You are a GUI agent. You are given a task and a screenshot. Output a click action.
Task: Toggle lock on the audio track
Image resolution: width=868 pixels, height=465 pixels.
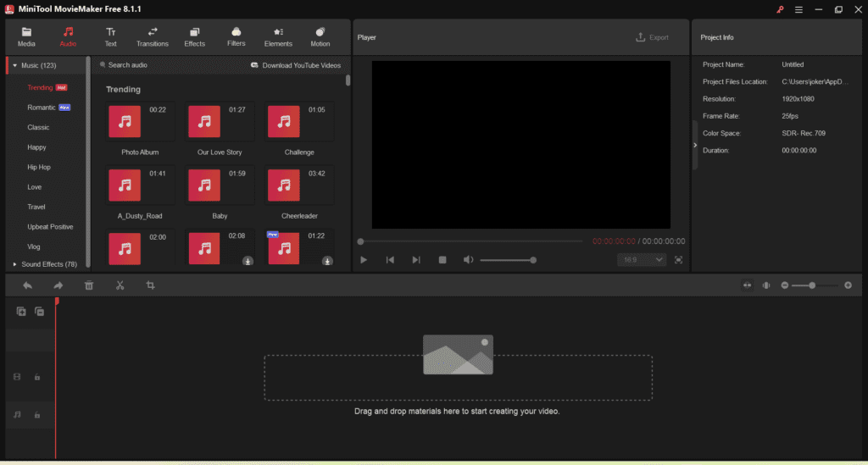coord(37,414)
